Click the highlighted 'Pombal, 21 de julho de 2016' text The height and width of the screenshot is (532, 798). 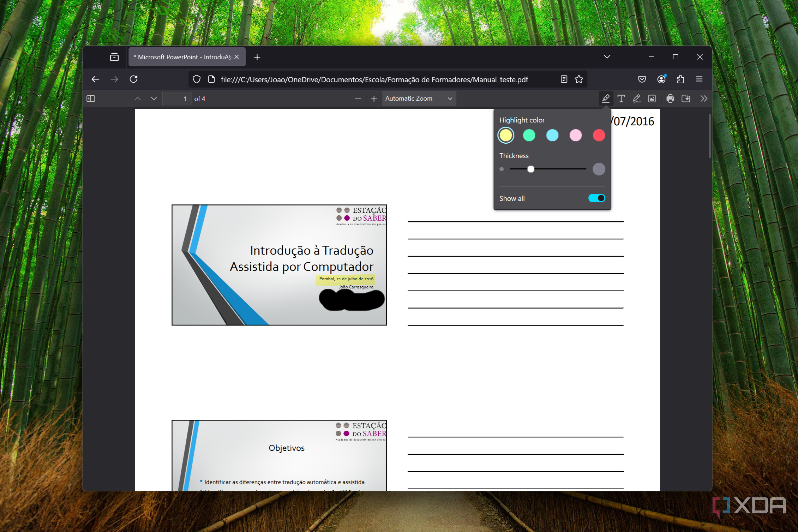tap(346, 279)
